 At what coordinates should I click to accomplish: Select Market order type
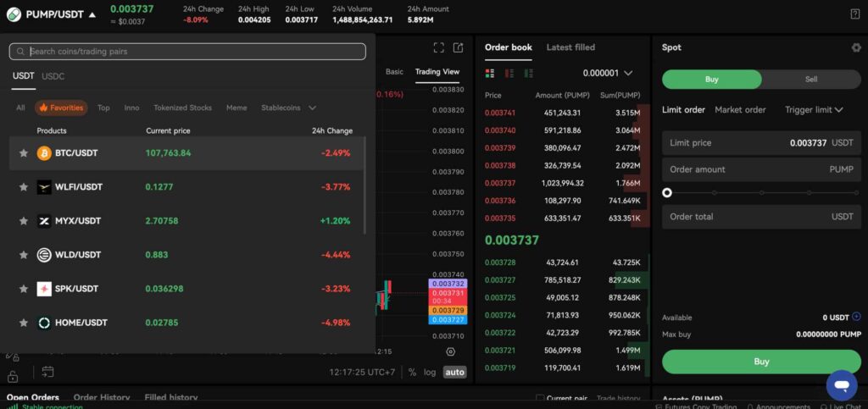click(x=740, y=110)
